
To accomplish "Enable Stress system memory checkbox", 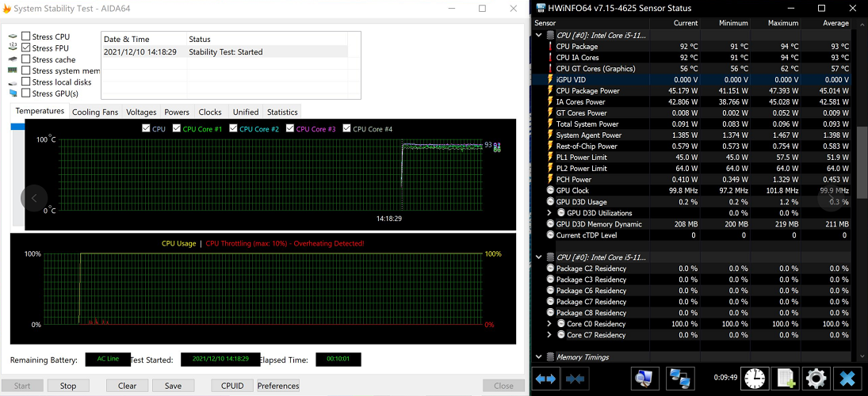I will tap(25, 70).
